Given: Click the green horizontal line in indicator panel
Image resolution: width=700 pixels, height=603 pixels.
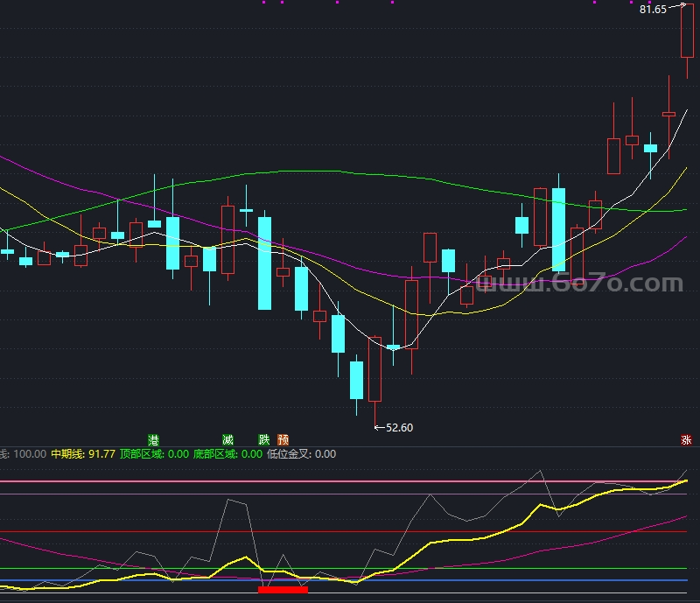Looking at the screenshot, I should pos(343,569).
